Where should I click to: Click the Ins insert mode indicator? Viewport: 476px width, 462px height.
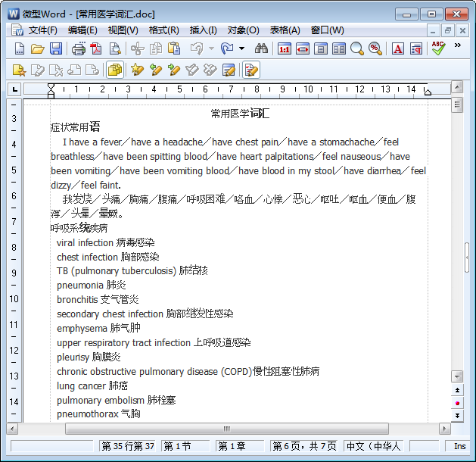(x=459, y=446)
